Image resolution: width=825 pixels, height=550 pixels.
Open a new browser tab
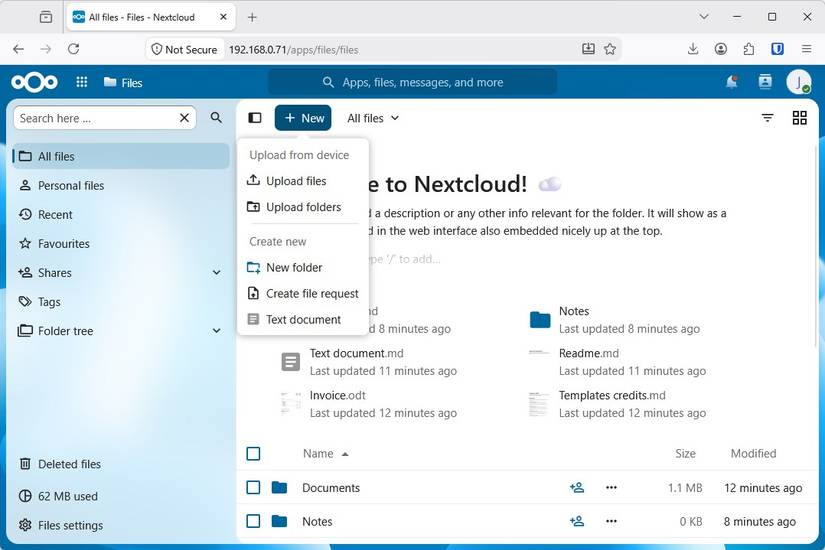[252, 17]
